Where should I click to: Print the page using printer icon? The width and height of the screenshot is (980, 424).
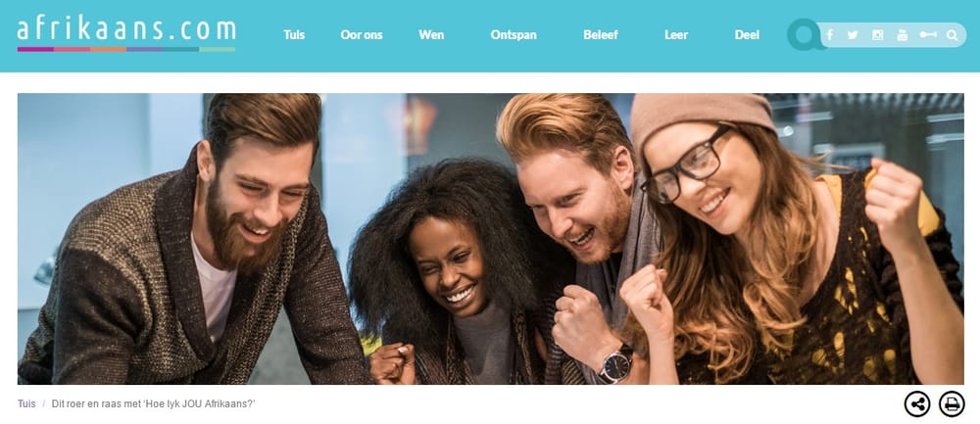point(952,404)
